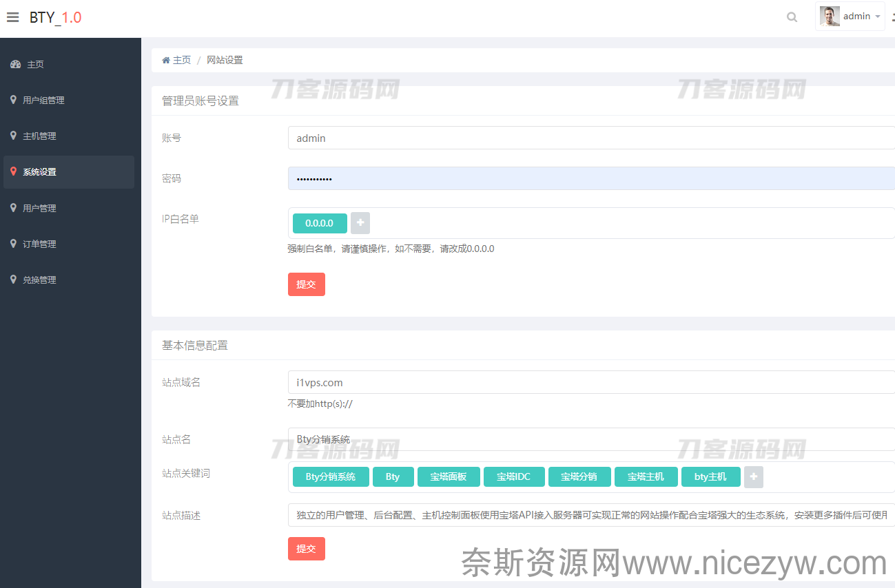Click the dashboard icon beside 主页
895x588 pixels.
click(x=16, y=64)
